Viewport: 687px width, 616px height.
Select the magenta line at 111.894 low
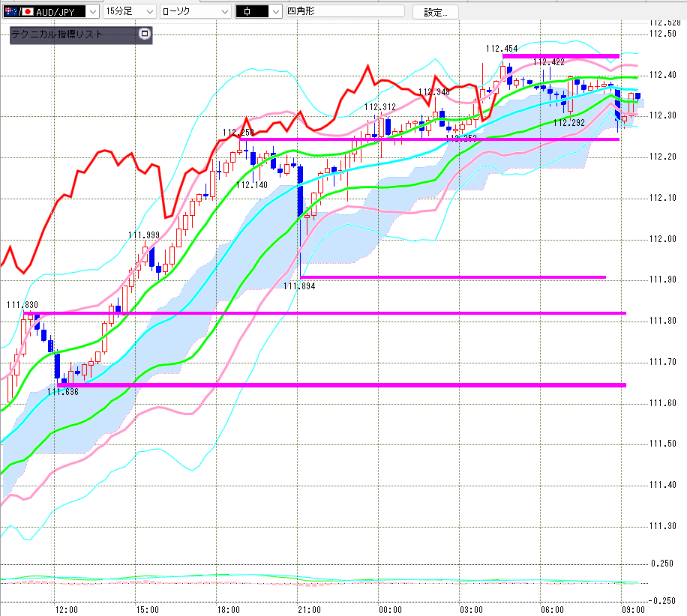(x=453, y=277)
